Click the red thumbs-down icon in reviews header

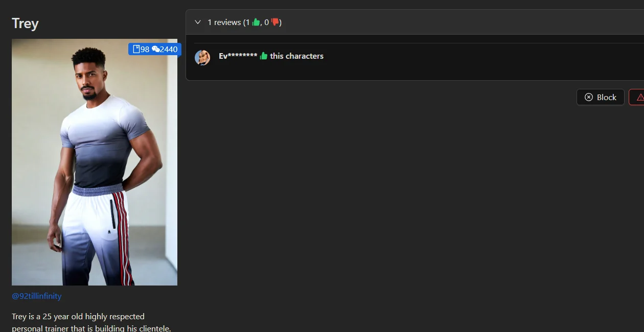pos(275,22)
